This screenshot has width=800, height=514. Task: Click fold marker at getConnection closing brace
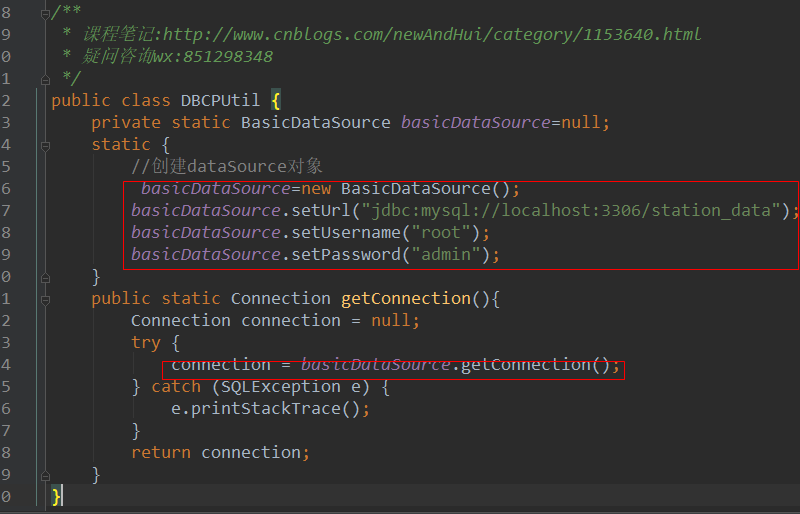click(x=45, y=476)
